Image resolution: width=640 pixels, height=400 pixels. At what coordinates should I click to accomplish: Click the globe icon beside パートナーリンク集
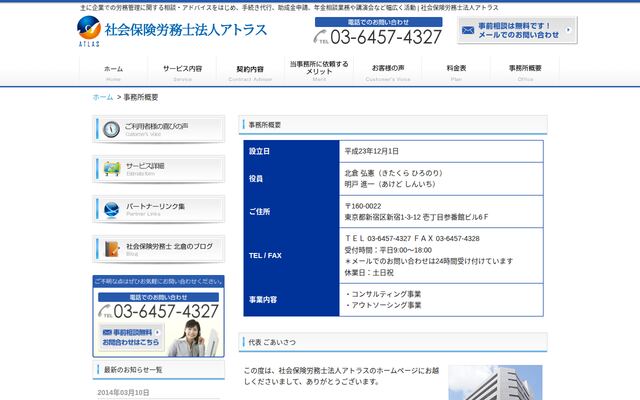point(111,210)
